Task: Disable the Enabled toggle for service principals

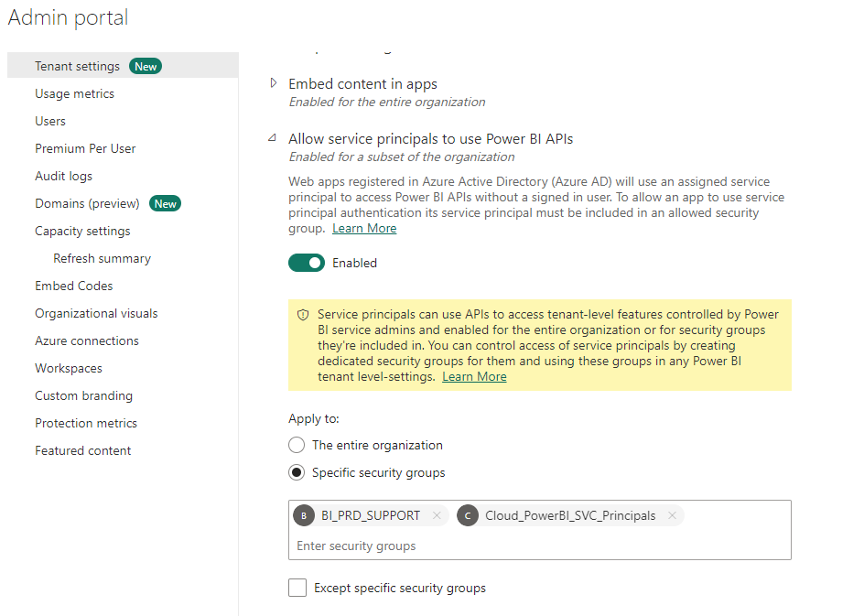Action: click(307, 263)
